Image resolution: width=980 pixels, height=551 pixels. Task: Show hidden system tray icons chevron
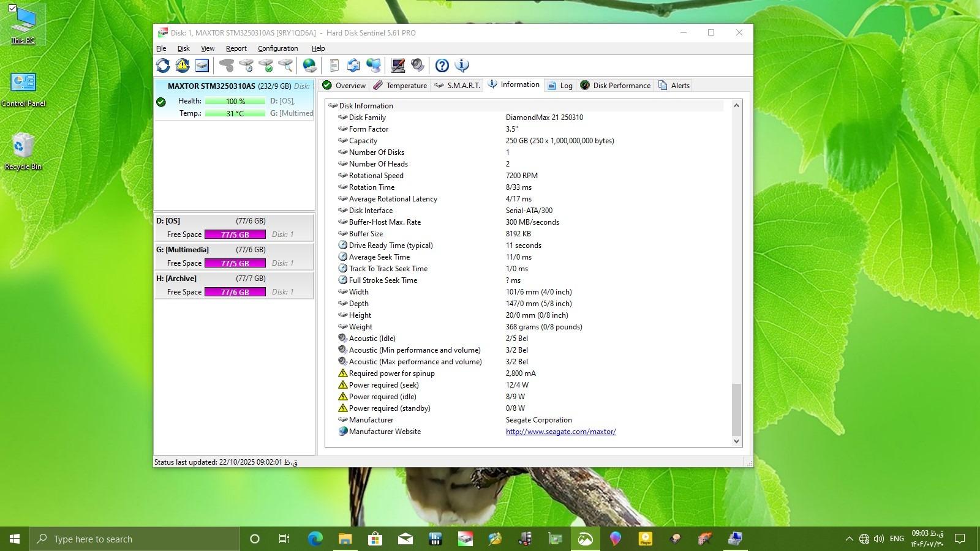(x=849, y=539)
